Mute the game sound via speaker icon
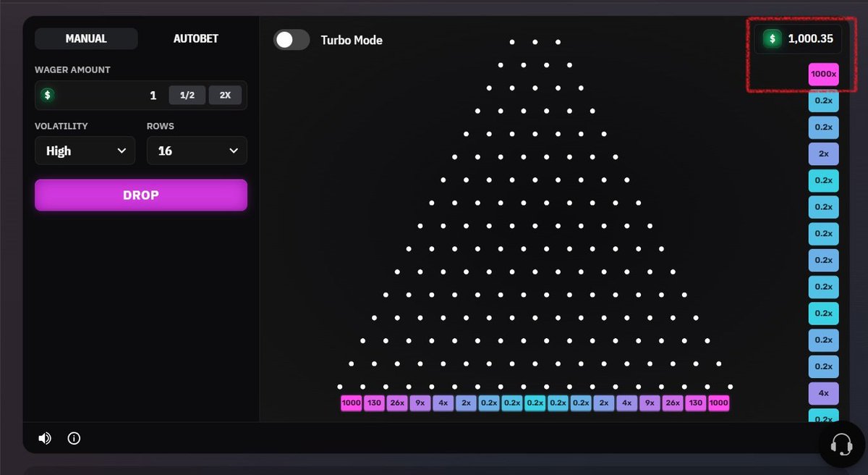 pyautogui.click(x=45, y=438)
